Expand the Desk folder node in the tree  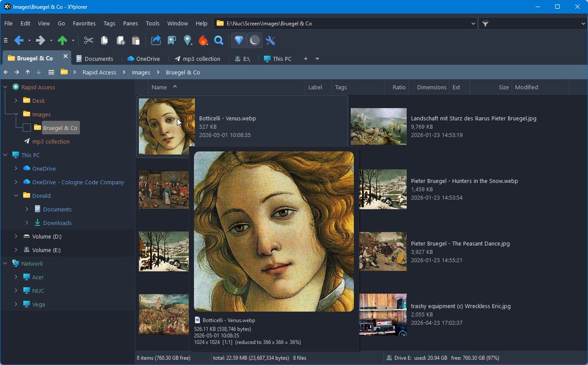click(16, 101)
